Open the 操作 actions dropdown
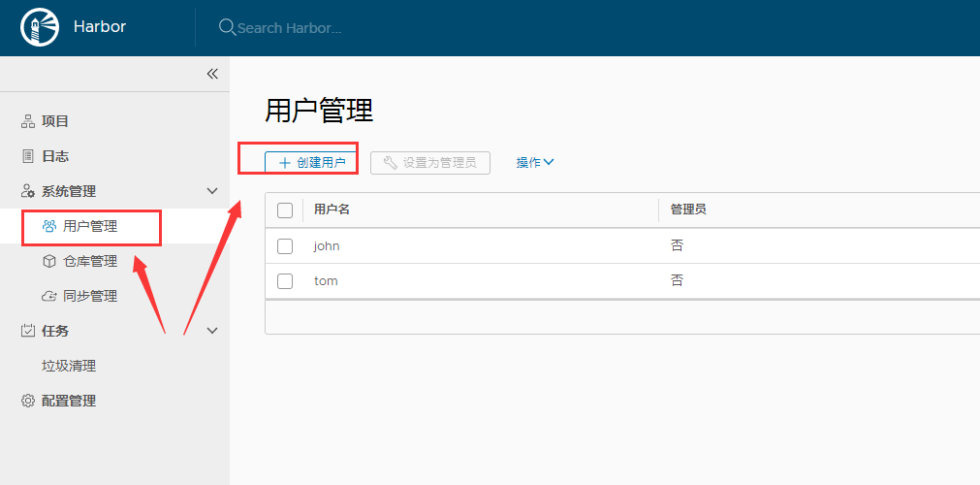The width and height of the screenshot is (980, 485). (535, 163)
